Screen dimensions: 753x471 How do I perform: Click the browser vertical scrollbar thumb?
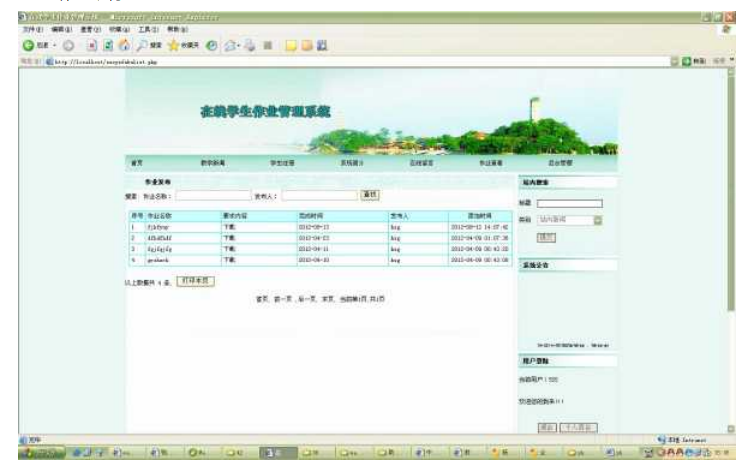click(x=731, y=192)
